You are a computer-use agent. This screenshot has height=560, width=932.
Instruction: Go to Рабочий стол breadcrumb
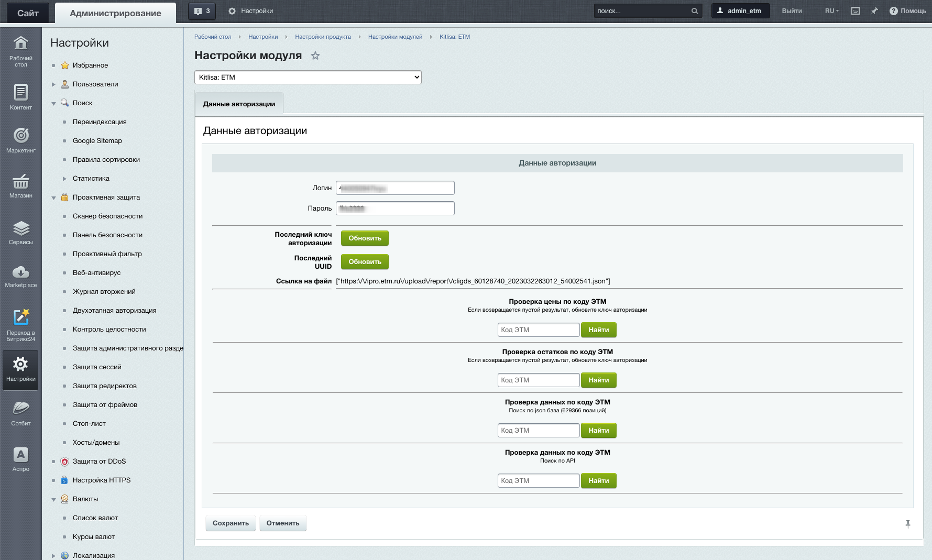pos(213,37)
